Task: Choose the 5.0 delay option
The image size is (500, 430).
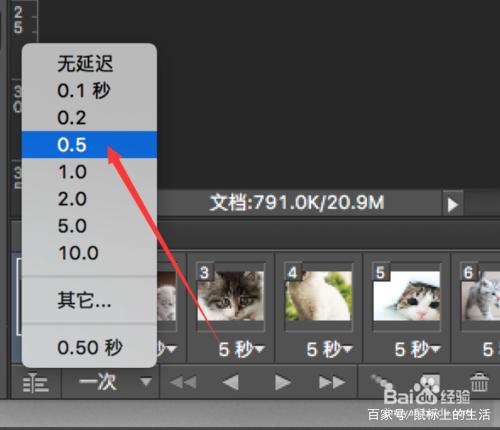Action: [x=89, y=226]
